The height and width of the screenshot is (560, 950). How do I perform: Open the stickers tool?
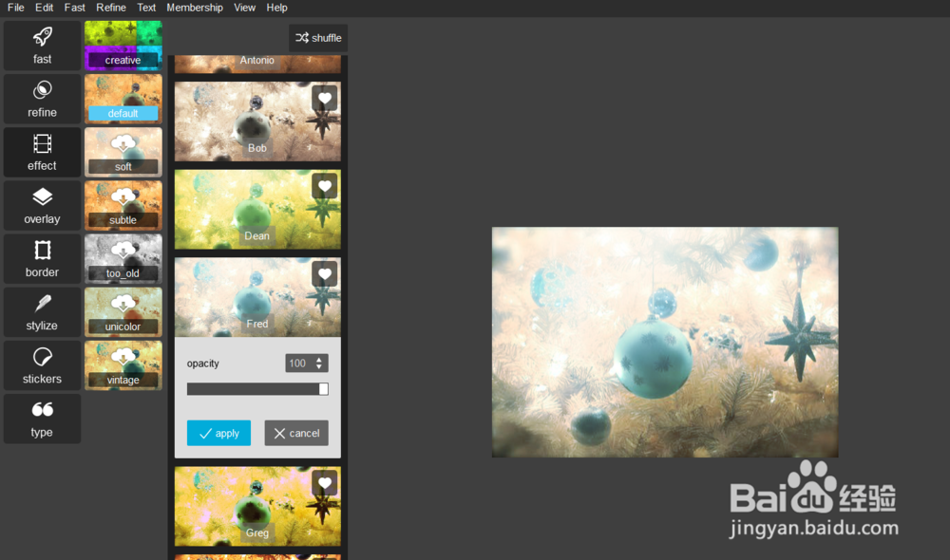click(x=42, y=365)
